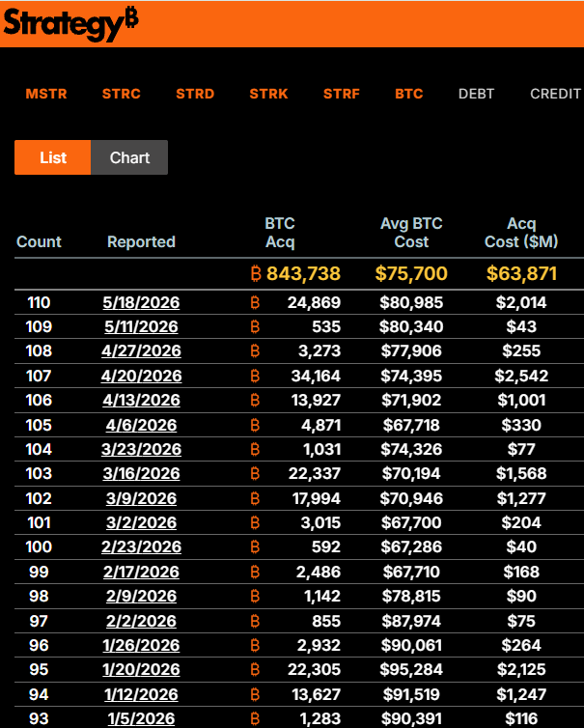Image resolution: width=584 pixels, height=728 pixels.
Task: Select the $264 acquisition cost cell
Action: click(521, 645)
